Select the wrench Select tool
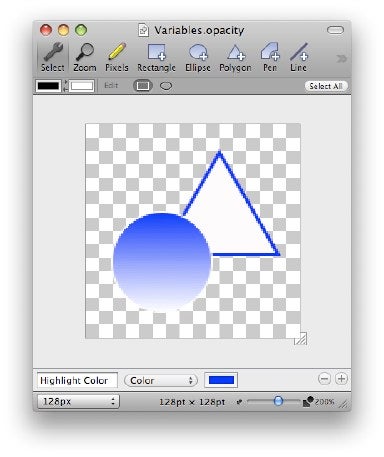The height and width of the screenshot is (457, 384). [x=52, y=57]
